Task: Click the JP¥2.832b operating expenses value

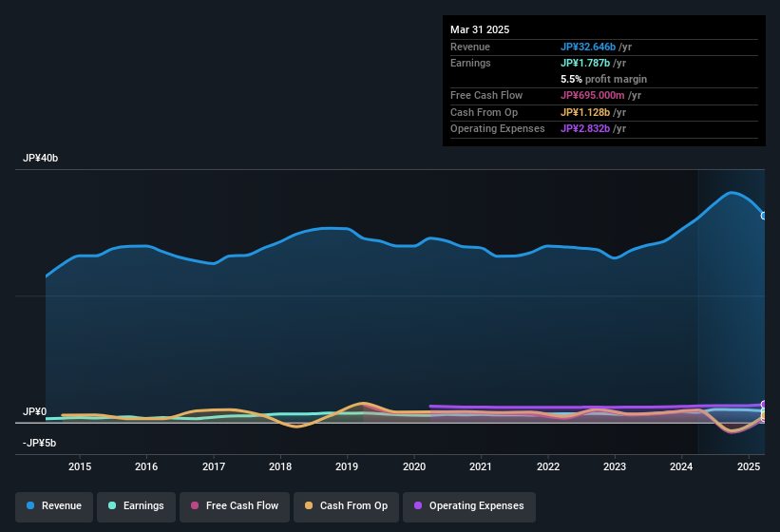Action: 585,129
